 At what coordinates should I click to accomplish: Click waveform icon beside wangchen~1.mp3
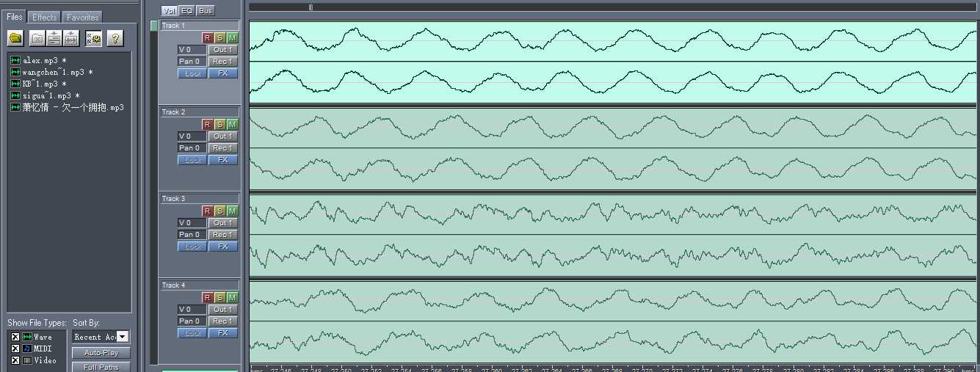[15, 72]
